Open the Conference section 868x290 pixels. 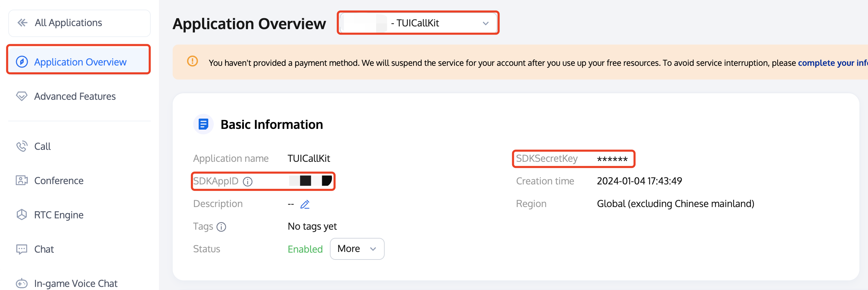point(59,181)
